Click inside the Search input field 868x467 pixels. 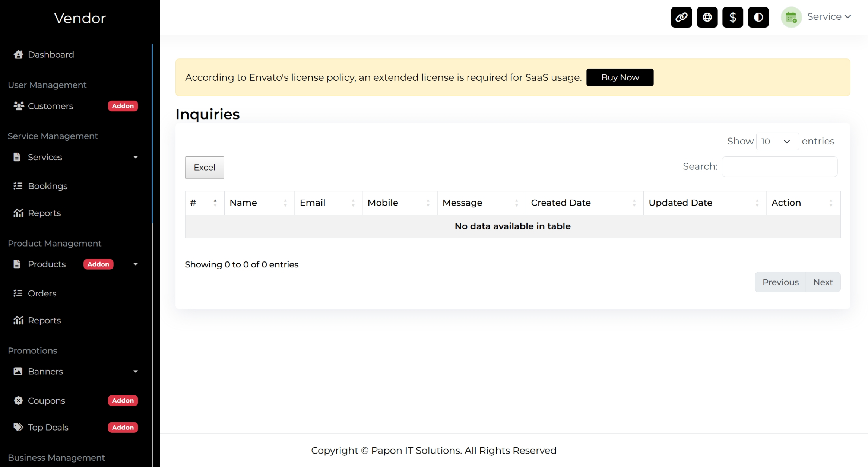coord(779,166)
